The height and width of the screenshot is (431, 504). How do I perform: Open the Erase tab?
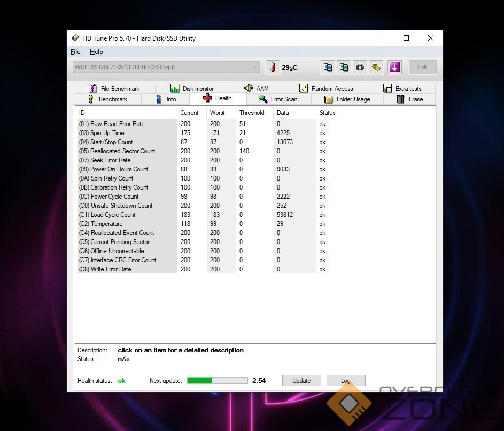[x=409, y=99]
